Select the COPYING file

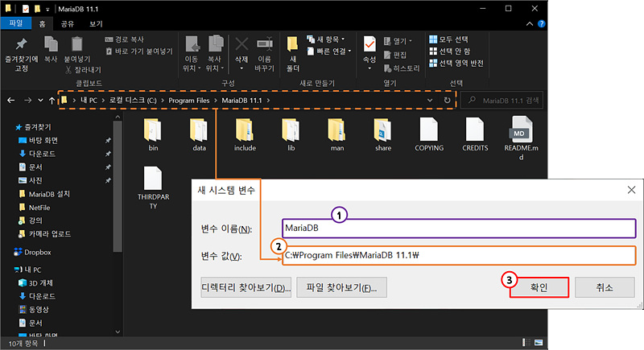(x=429, y=134)
